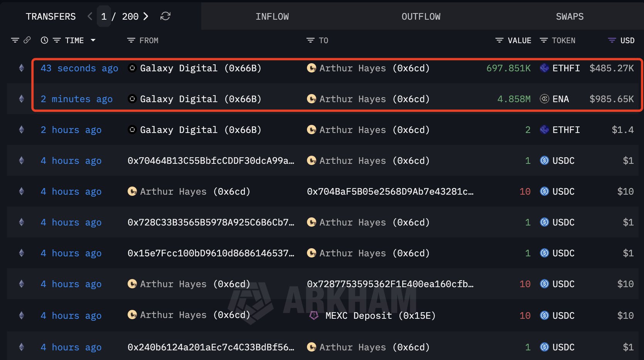Click the 0x70464B13C55 sender address

[211, 161]
